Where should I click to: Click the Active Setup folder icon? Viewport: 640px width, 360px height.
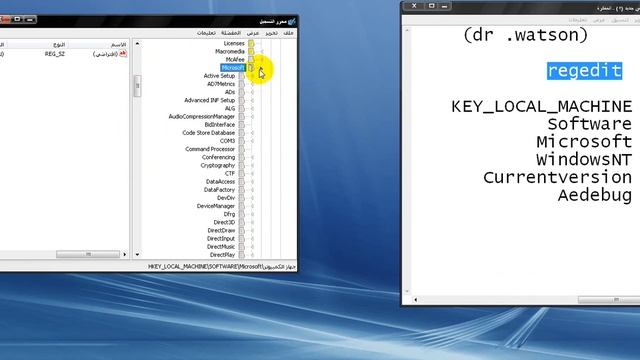tap(242, 76)
